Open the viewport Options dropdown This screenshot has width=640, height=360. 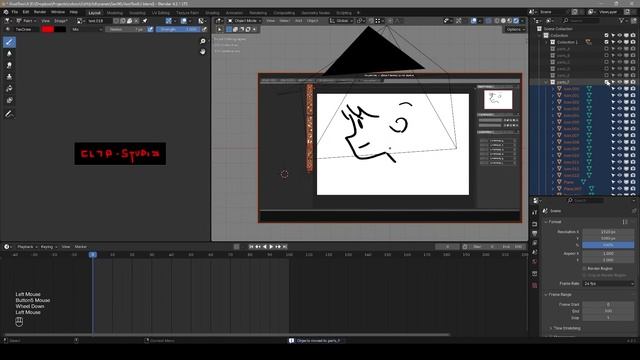(x=516, y=29)
